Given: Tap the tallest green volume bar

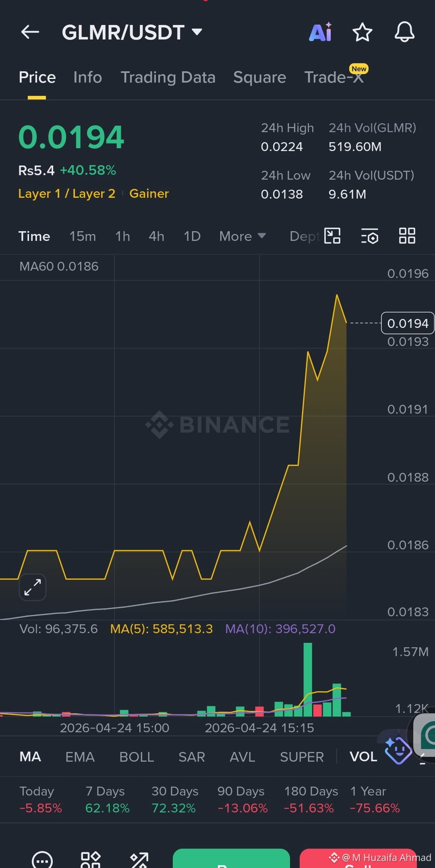Looking at the screenshot, I should (x=308, y=679).
